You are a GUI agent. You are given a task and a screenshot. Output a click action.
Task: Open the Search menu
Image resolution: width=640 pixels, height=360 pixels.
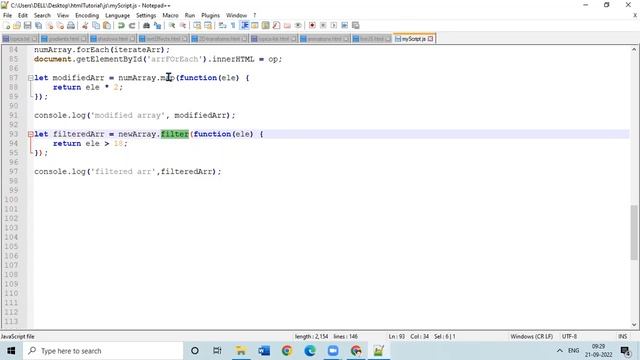[x=42, y=16]
